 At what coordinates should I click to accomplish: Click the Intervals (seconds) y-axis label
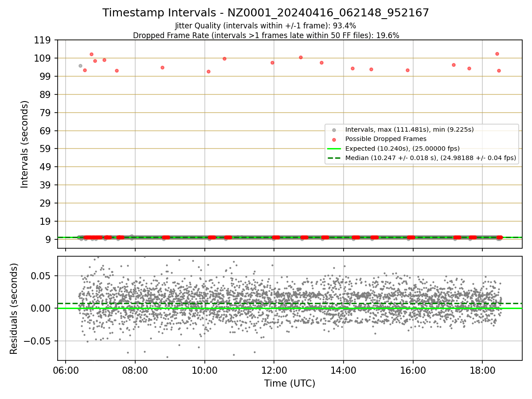(25, 144)
